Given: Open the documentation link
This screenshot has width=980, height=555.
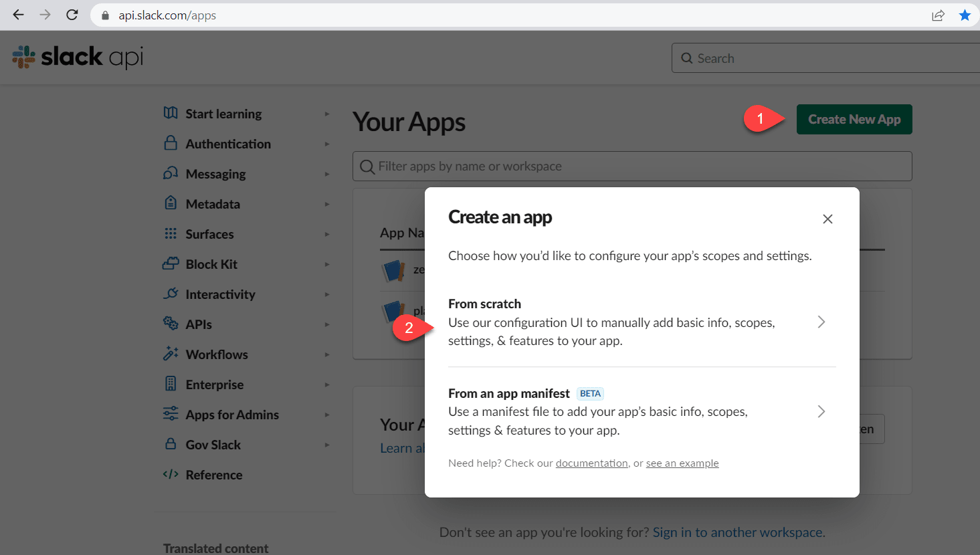Looking at the screenshot, I should [591, 463].
